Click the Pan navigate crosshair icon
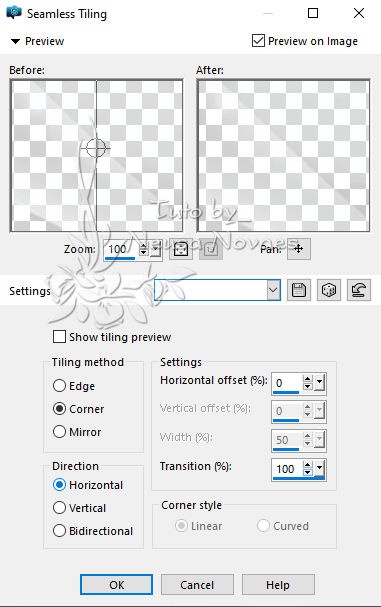 pos(299,249)
